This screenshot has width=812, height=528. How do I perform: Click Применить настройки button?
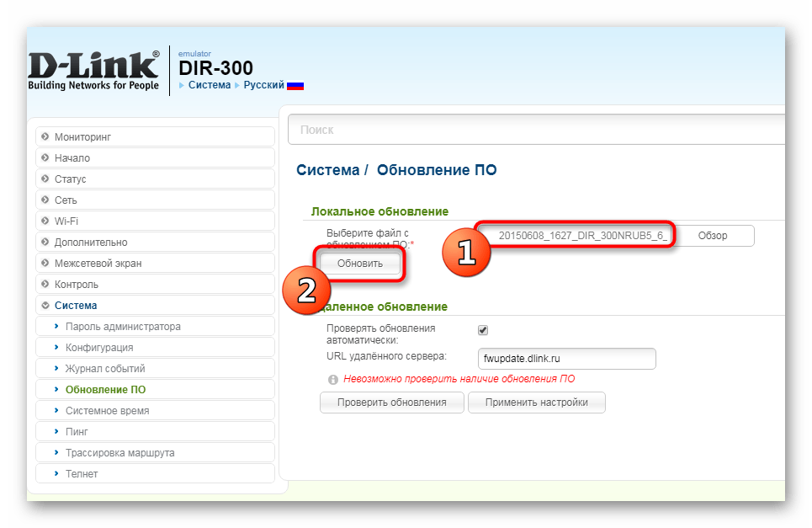pyautogui.click(x=537, y=403)
